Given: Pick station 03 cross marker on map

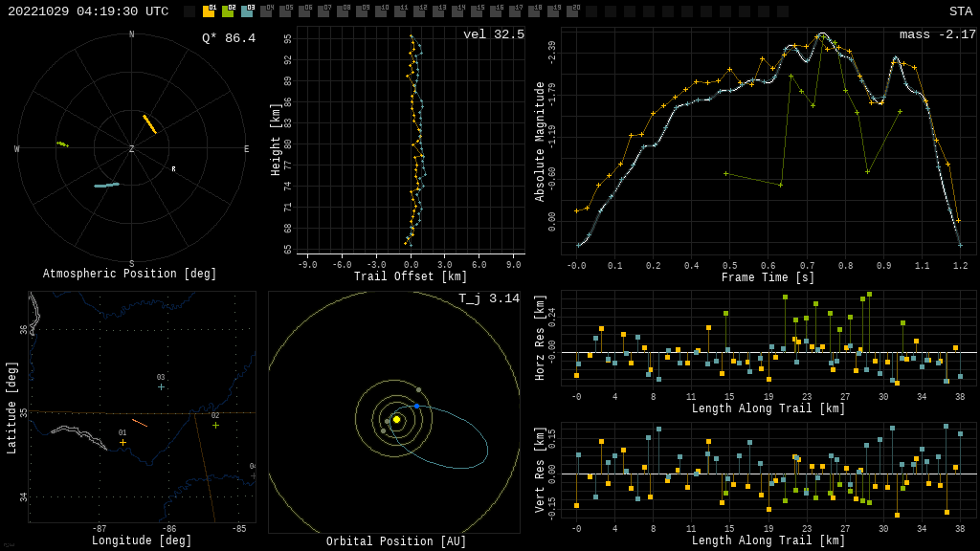Looking at the screenshot, I should (x=161, y=386).
